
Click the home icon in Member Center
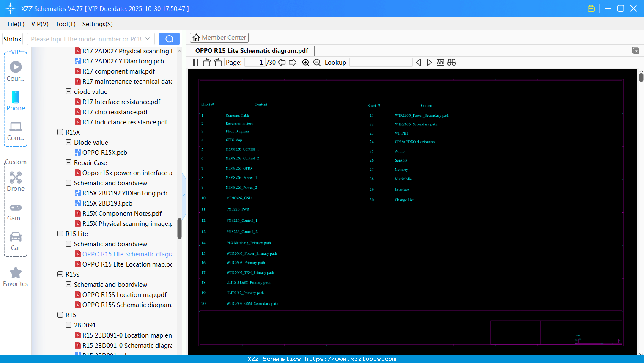[x=196, y=38]
